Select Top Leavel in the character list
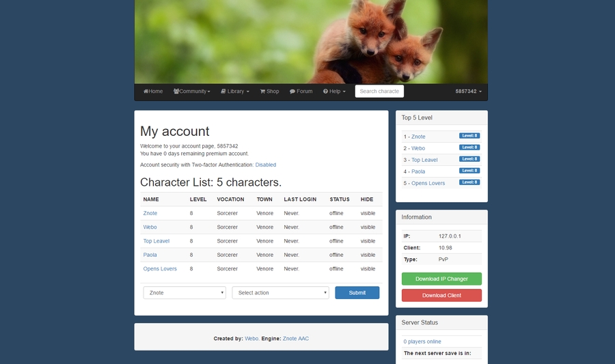 pos(156,241)
